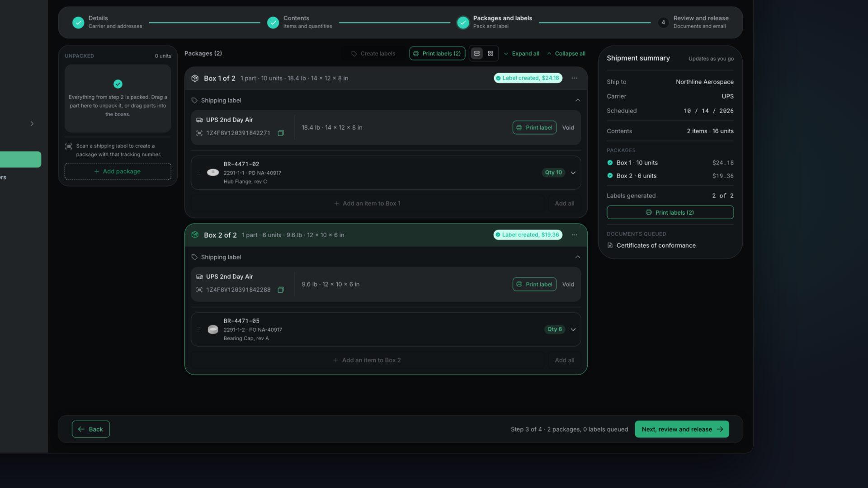
Task: Click drag handle for BR-4471-05 row
Action: (x=199, y=329)
